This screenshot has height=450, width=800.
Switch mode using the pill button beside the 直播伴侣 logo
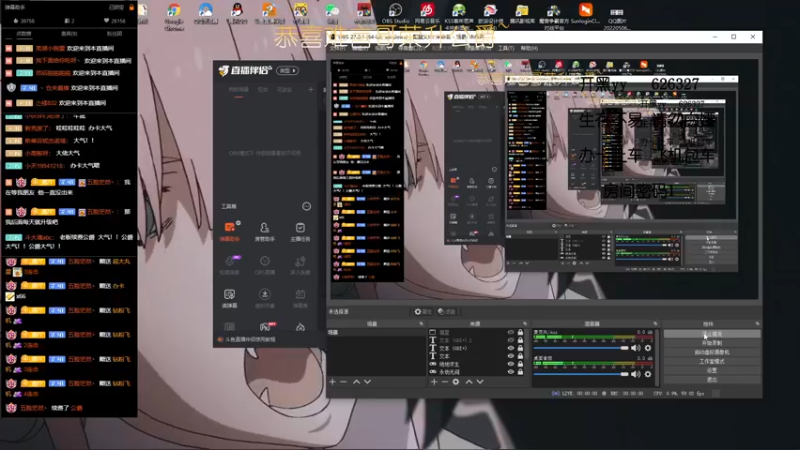coord(288,70)
